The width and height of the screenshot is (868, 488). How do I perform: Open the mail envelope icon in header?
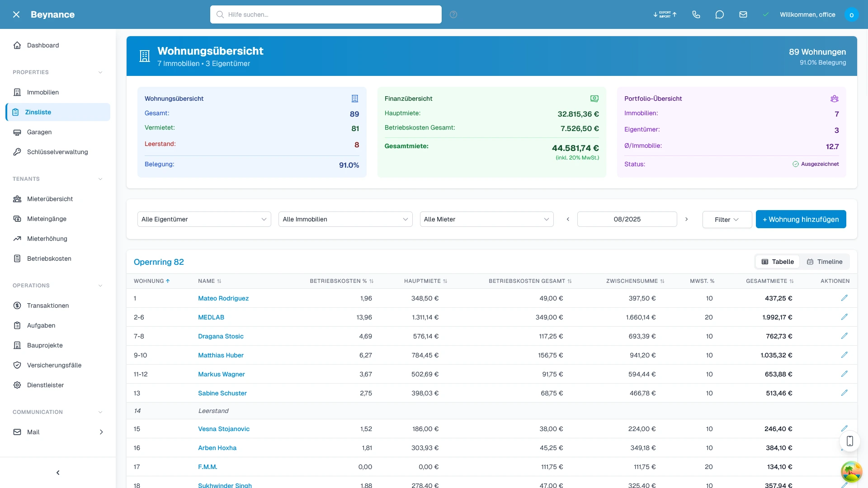coord(743,14)
